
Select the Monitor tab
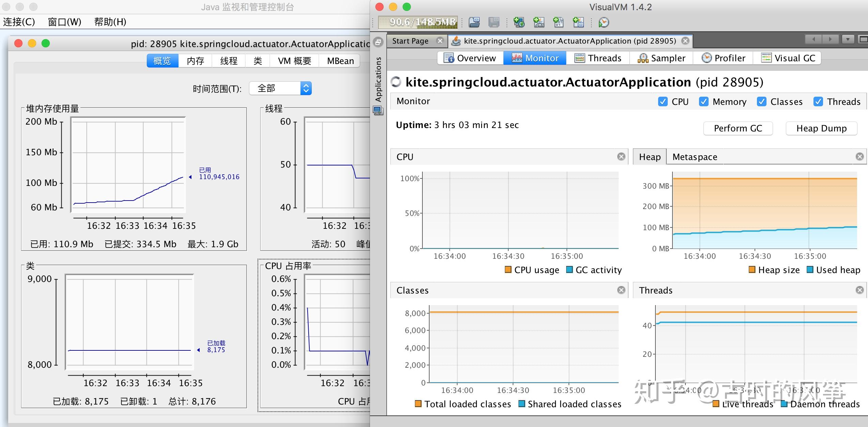(535, 58)
